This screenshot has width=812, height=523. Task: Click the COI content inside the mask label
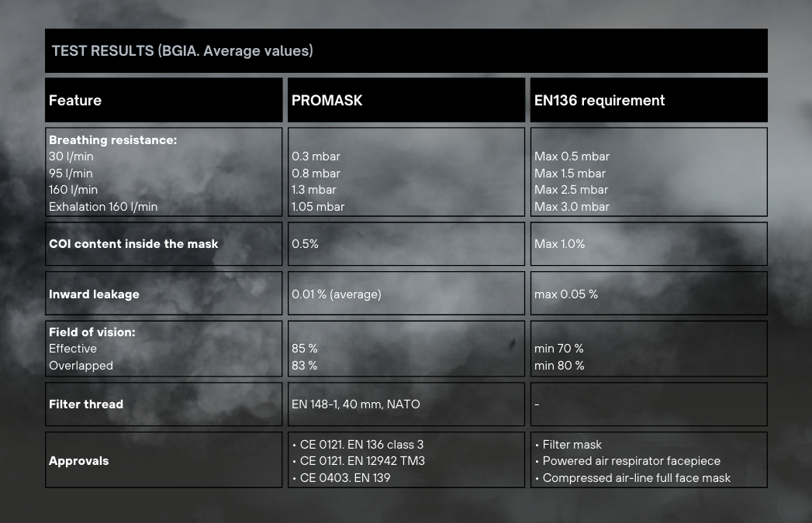point(133,244)
